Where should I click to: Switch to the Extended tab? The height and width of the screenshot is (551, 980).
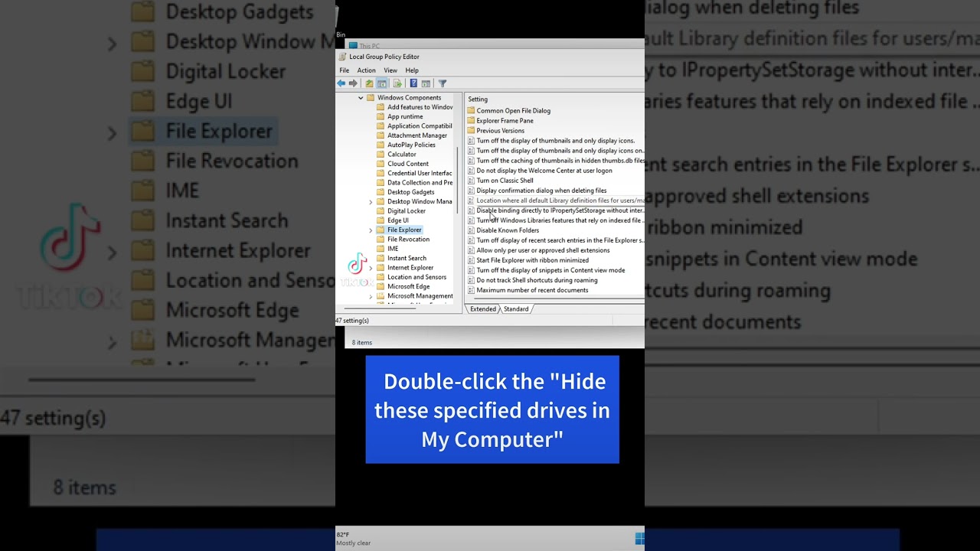[x=483, y=309]
